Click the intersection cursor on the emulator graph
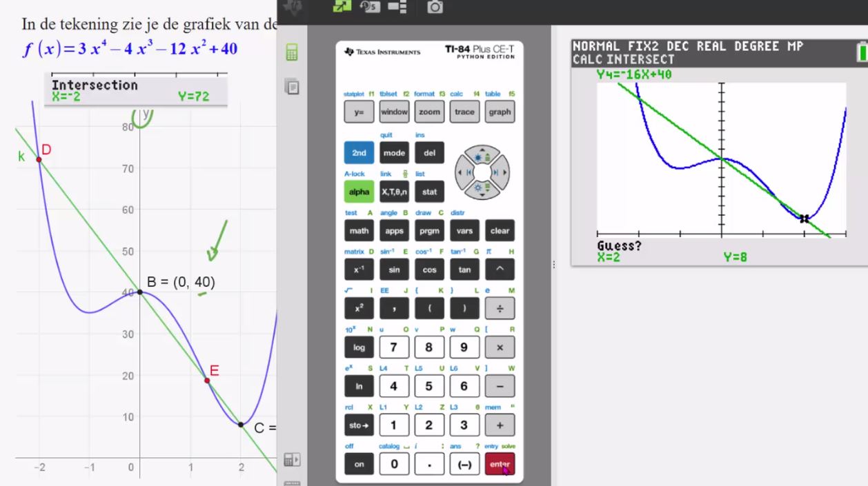Image resolution: width=868 pixels, height=486 pixels. click(804, 219)
